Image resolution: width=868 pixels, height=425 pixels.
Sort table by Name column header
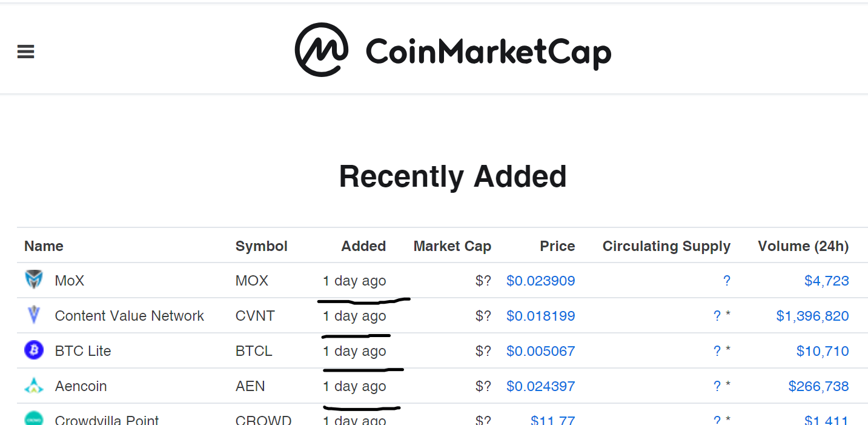click(x=44, y=246)
